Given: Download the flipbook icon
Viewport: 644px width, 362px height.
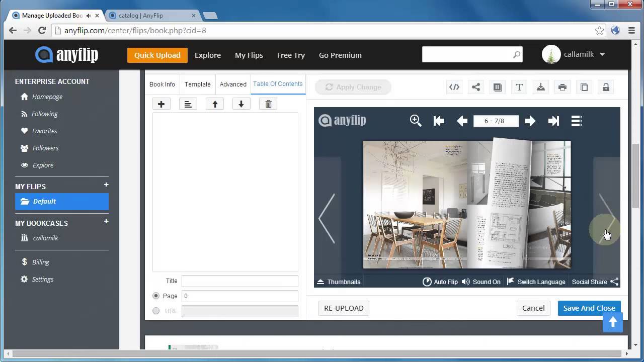Looking at the screenshot, I should click(x=541, y=87).
